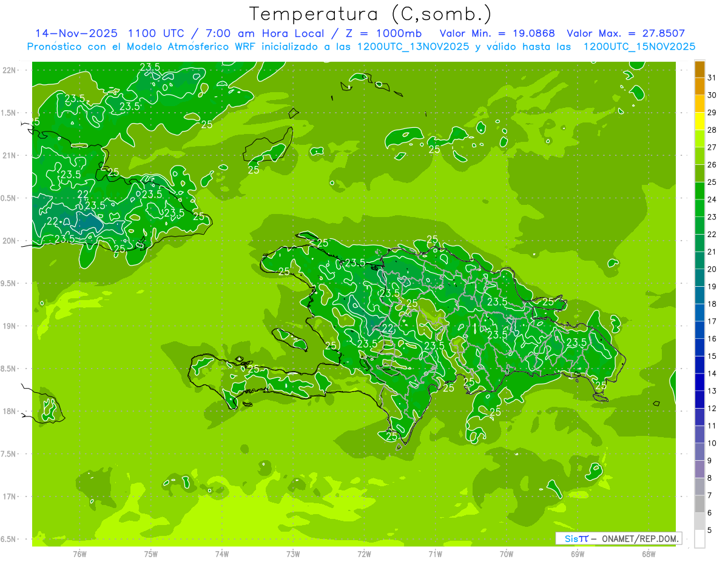
Task: Click the 70W longitude axis label
Action: click(507, 554)
